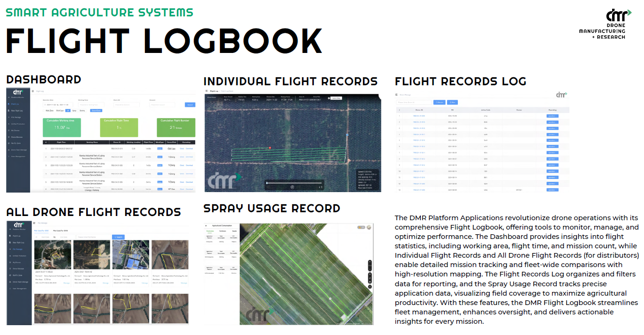Switch to the Pesticides tab
Screen dimensions: 644x335
coord(210,231)
